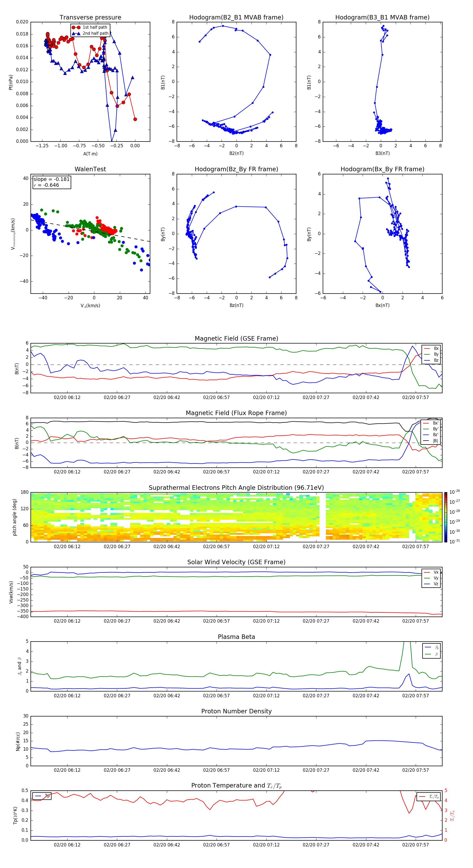
Task: Click the 'Vx' legend entry in velocity panel
Action: click(x=431, y=572)
